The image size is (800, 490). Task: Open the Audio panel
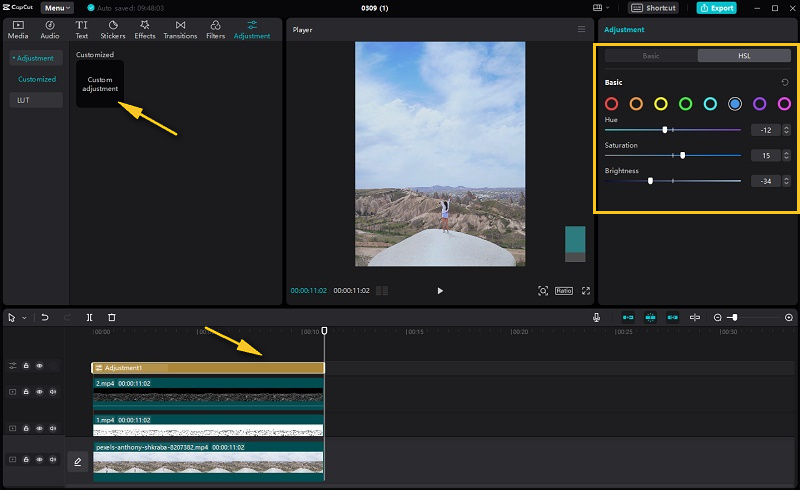(49, 30)
